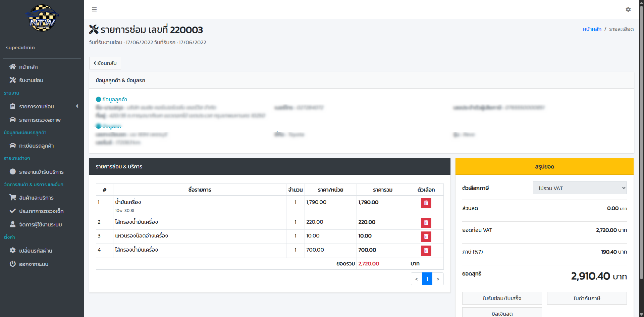Click the home icon beside หน้าหลัก
Image resolution: width=644 pixels, height=317 pixels.
tap(13, 67)
